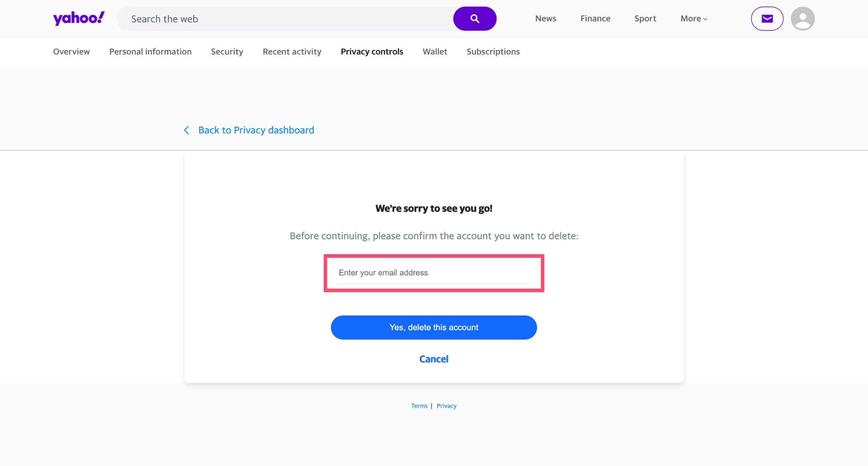The height and width of the screenshot is (466, 868).
Task: Go back to Privacy dashboard
Action: point(256,130)
